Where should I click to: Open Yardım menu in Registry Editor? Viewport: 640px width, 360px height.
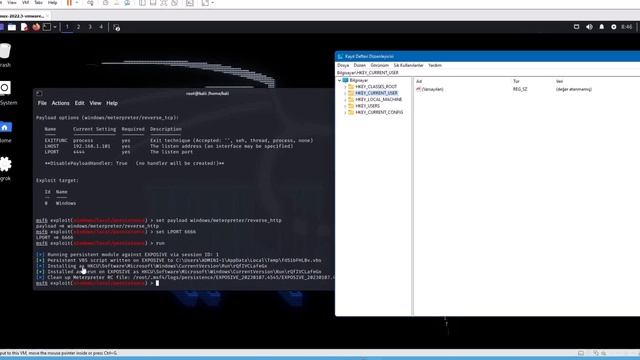[435, 65]
